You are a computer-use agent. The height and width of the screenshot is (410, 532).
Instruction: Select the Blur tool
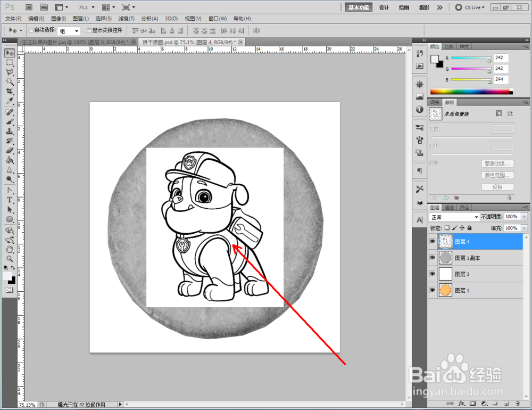(x=10, y=169)
